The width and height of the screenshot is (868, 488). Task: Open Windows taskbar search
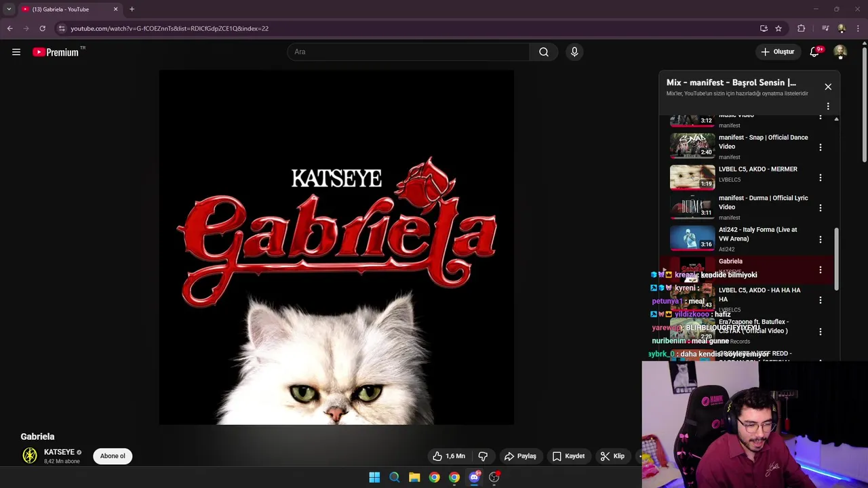(x=394, y=477)
